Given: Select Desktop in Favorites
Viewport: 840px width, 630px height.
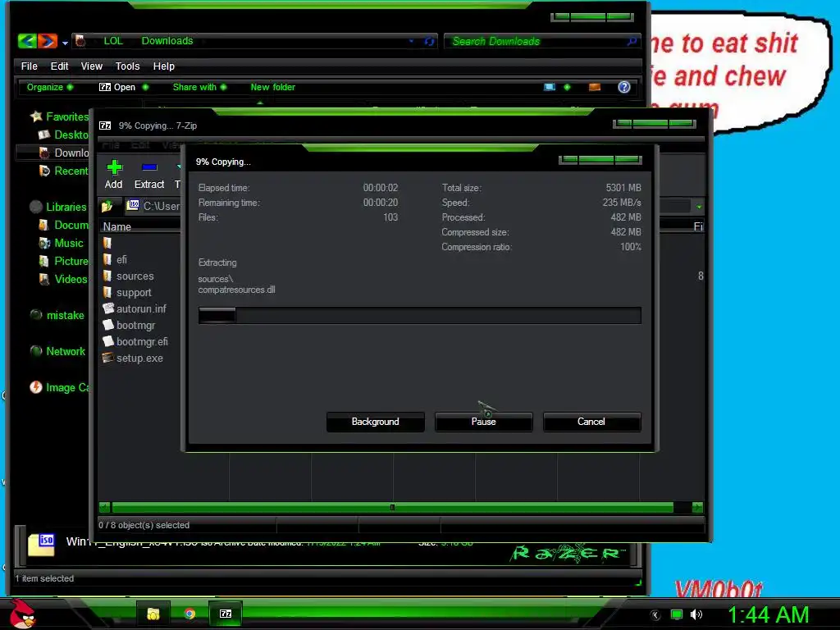Looking at the screenshot, I should [64, 135].
